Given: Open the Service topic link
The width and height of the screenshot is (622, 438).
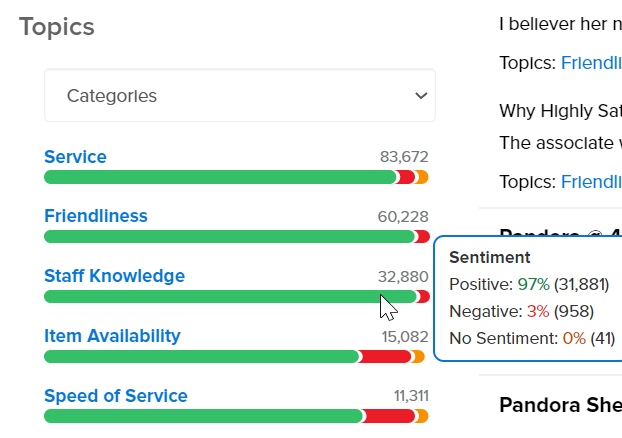Looking at the screenshot, I should tap(75, 157).
